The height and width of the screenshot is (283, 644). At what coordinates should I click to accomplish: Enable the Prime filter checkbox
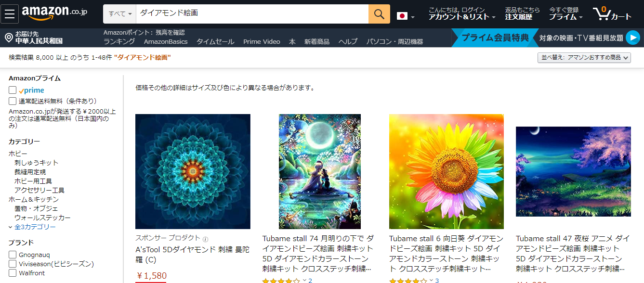tap(13, 90)
